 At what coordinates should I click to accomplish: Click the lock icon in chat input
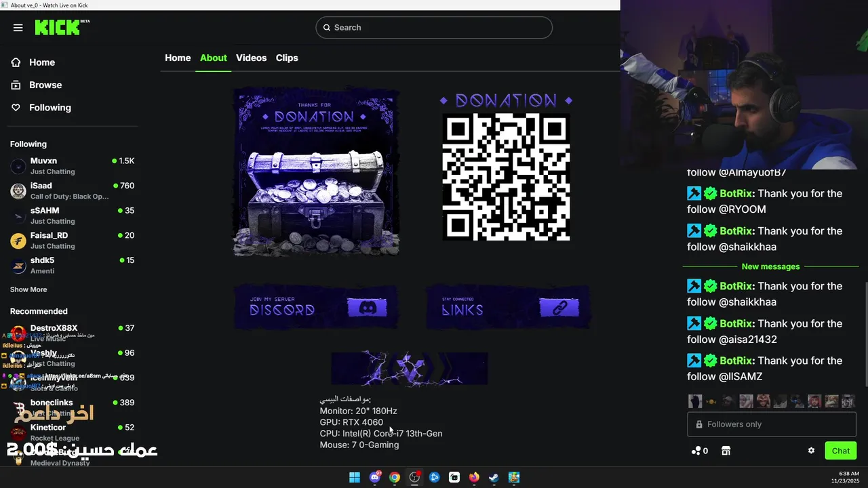[x=699, y=424]
